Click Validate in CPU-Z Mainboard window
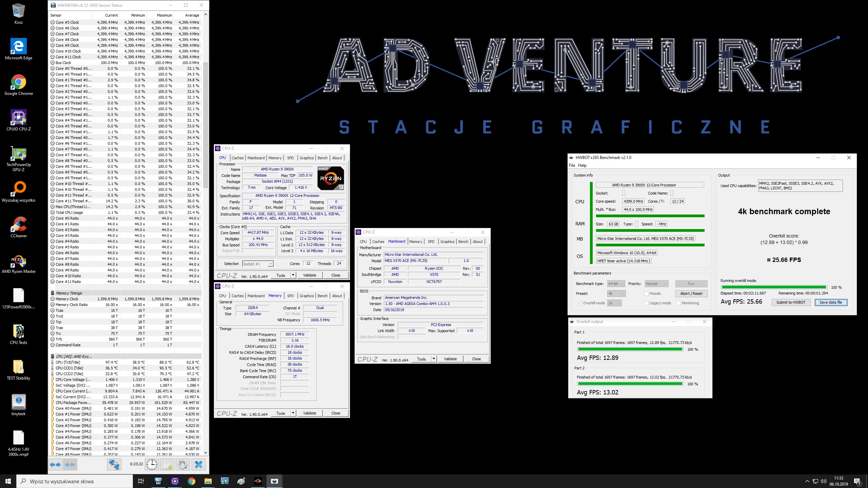Screen dimensions: 868x488 450,359
